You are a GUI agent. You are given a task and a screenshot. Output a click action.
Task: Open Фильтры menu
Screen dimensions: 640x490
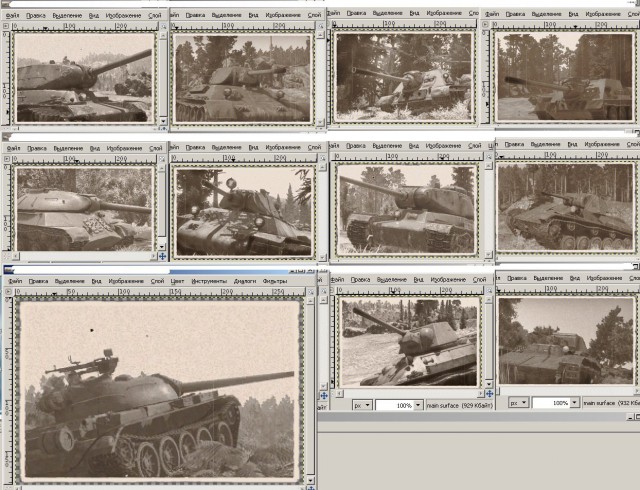pyautogui.click(x=275, y=281)
